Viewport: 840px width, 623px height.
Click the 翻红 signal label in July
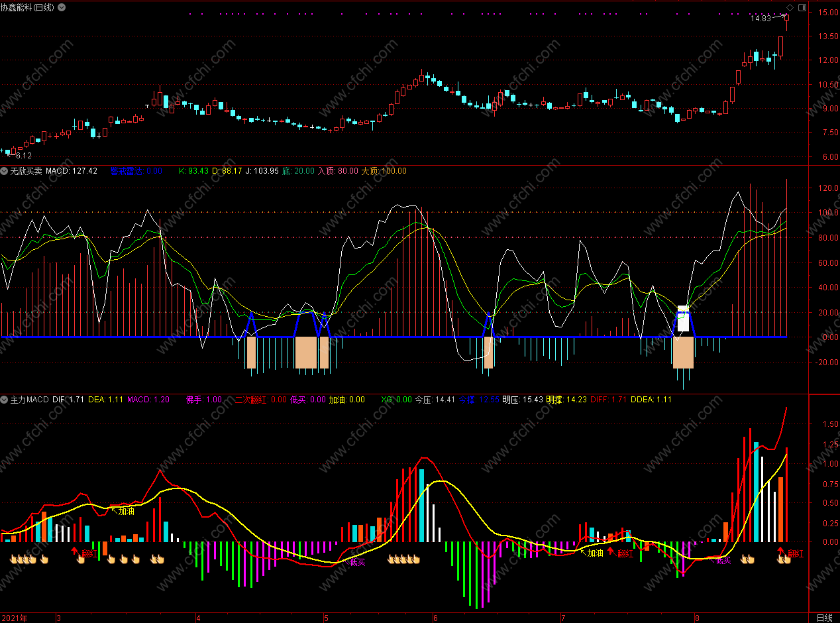[625, 554]
